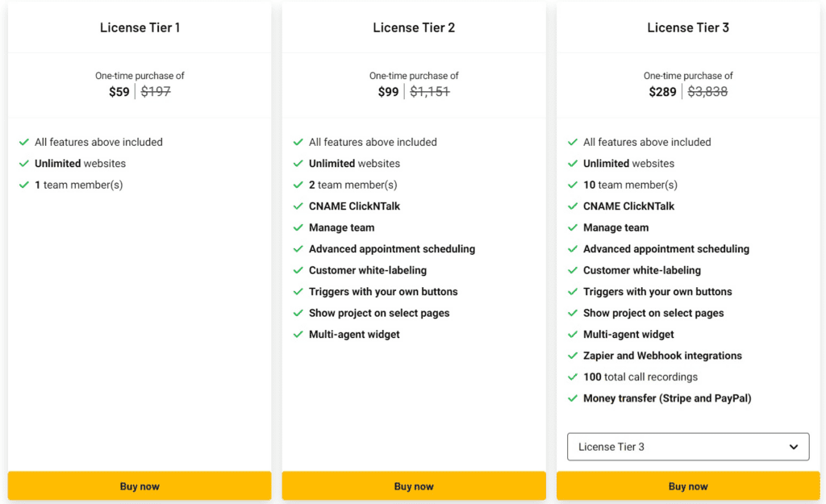Click checkmark beside Money transfer (Stripe and PayPal)
The image size is (826, 504).
click(573, 398)
